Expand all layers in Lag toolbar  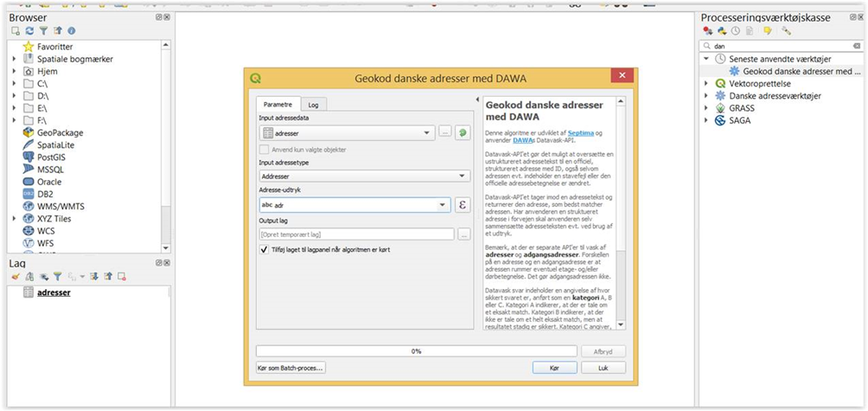(94, 276)
